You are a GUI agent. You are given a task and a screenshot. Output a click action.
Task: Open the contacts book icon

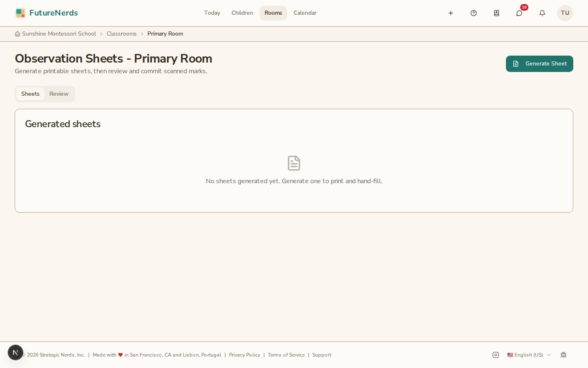(x=497, y=13)
